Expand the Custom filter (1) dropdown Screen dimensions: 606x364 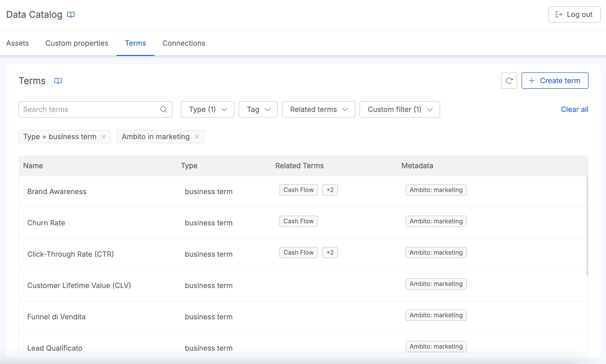[400, 109]
